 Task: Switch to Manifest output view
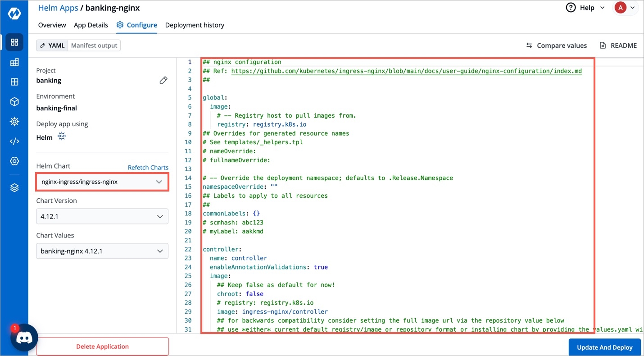tap(94, 45)
